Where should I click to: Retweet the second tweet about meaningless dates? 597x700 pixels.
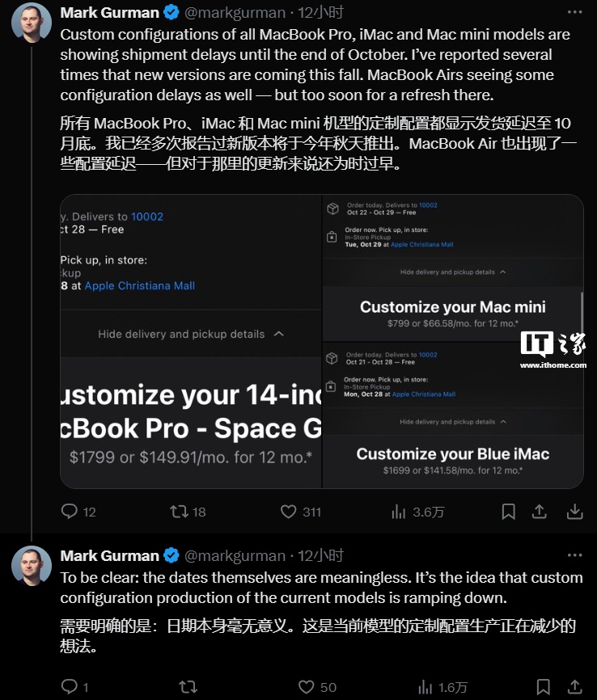pyautogui.click(x=188, y=687)
